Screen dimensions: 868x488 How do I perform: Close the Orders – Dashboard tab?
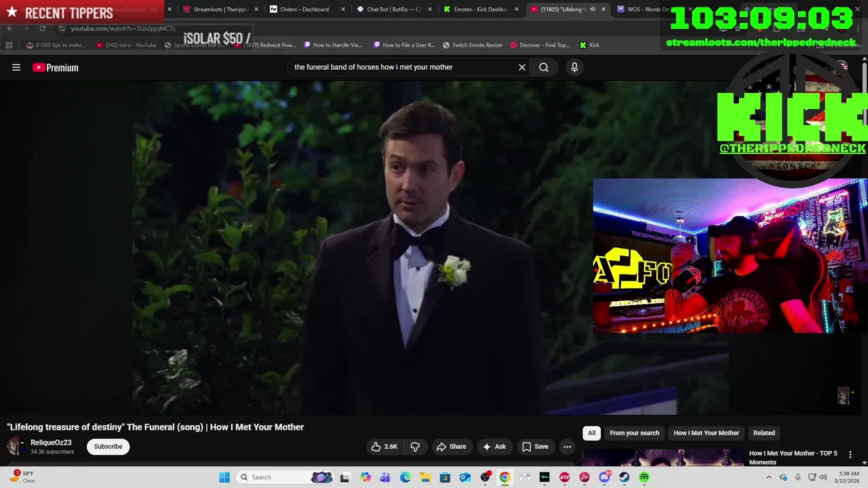(x=343, y=9)
